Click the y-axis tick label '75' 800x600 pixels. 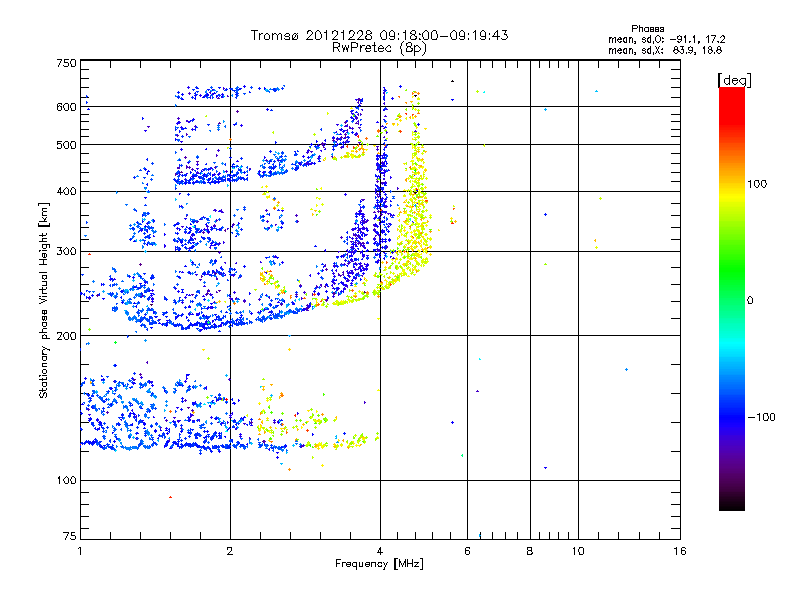point(70,536)
